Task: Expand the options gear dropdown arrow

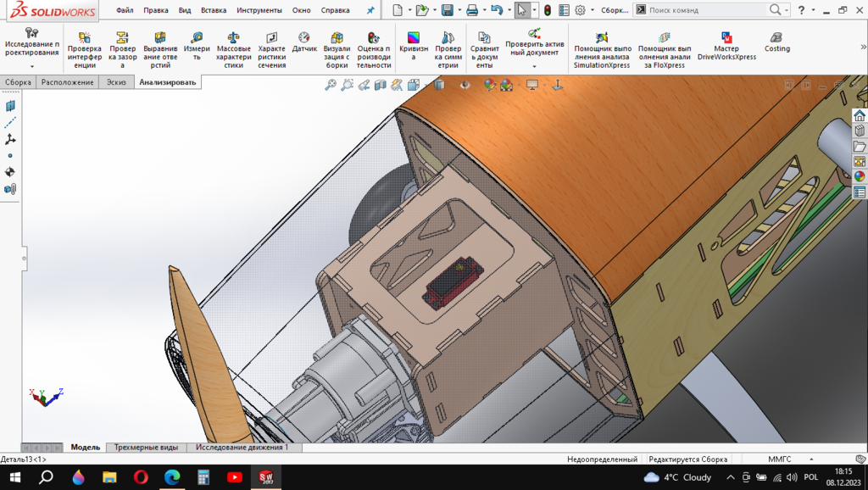Action: coord(592,10)
